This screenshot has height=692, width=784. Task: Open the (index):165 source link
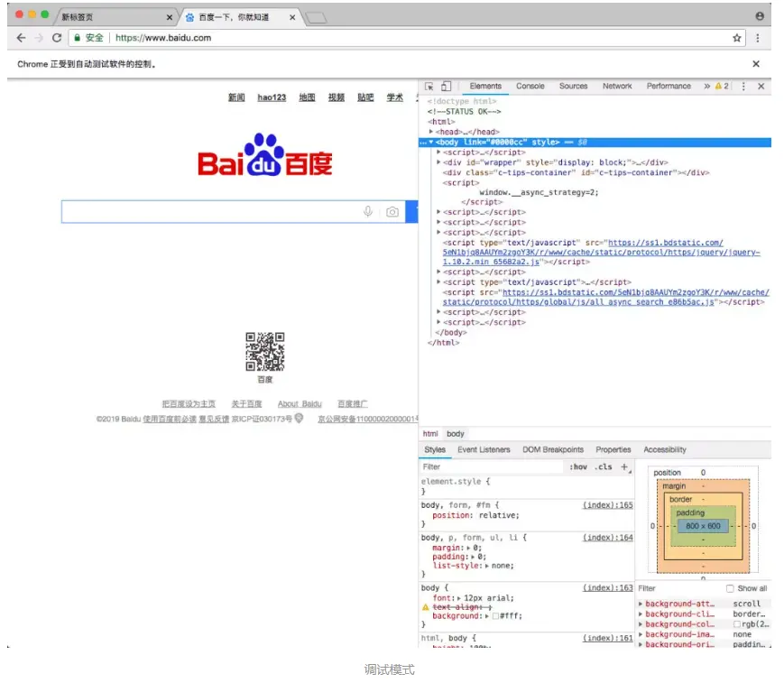607,505
